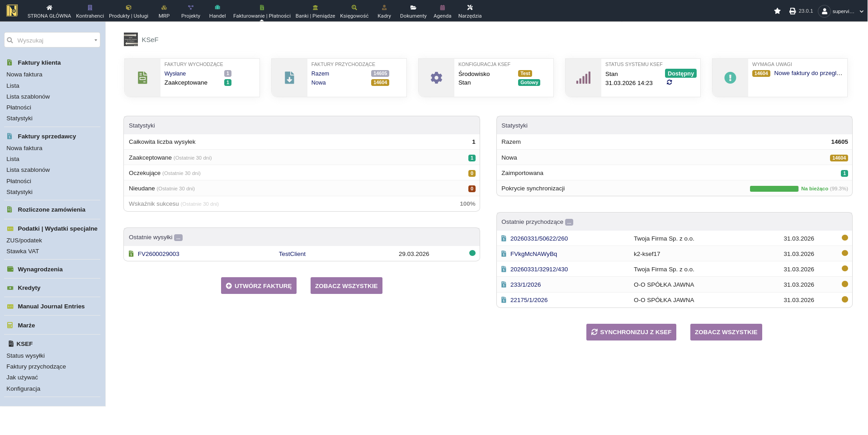The width and height of the screenshot is (868, 435).
Task: Click the printer icon in top bar
Action: point(793,11)
